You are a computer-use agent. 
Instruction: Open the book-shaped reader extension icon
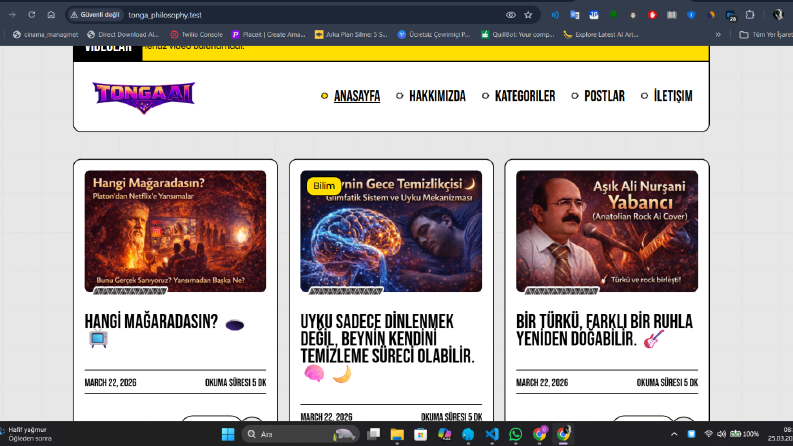[x=672, y=15]
